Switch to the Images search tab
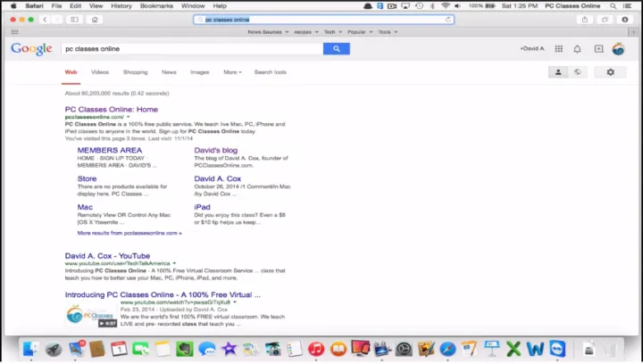The image size is (643, 364). pyautogui.click(x=200, y=72)
